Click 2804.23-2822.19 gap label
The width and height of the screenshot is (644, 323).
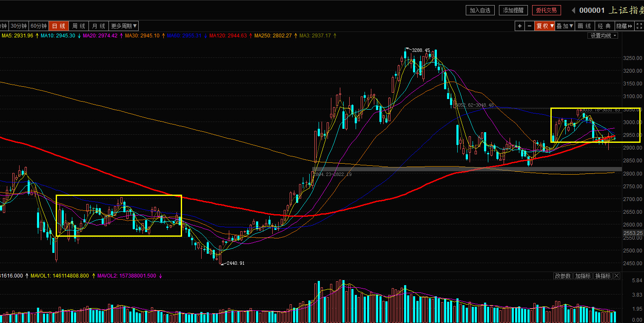[333, 174]
